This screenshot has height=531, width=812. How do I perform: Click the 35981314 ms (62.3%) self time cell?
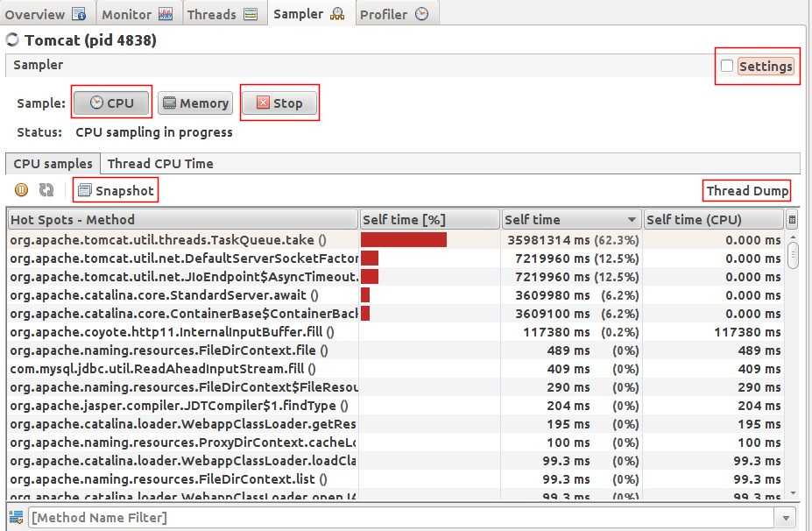click(x=572, y=240)
